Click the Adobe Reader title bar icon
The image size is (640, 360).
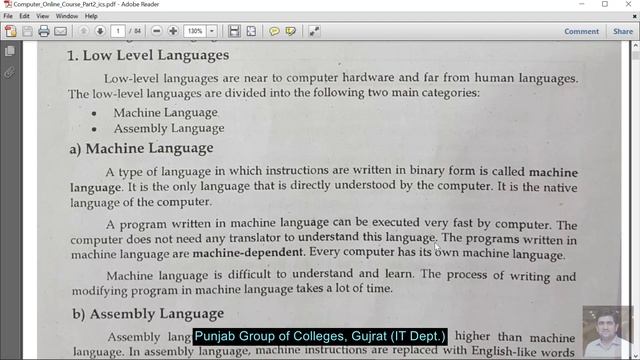point(7,4)
